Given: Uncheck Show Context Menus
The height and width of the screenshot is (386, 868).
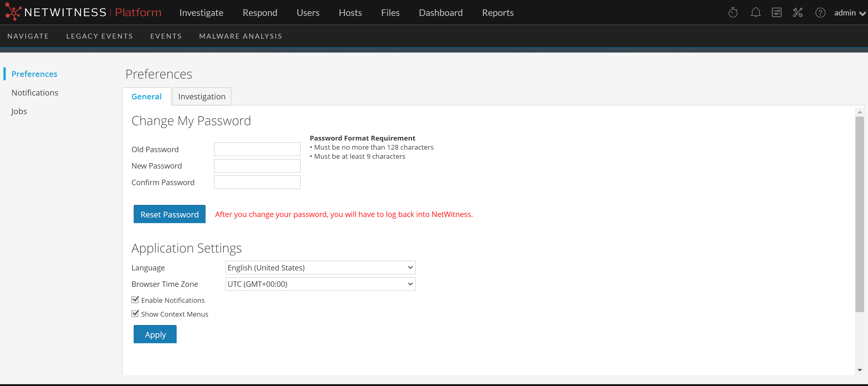Looking at the screenshot, I should (135, 314).
